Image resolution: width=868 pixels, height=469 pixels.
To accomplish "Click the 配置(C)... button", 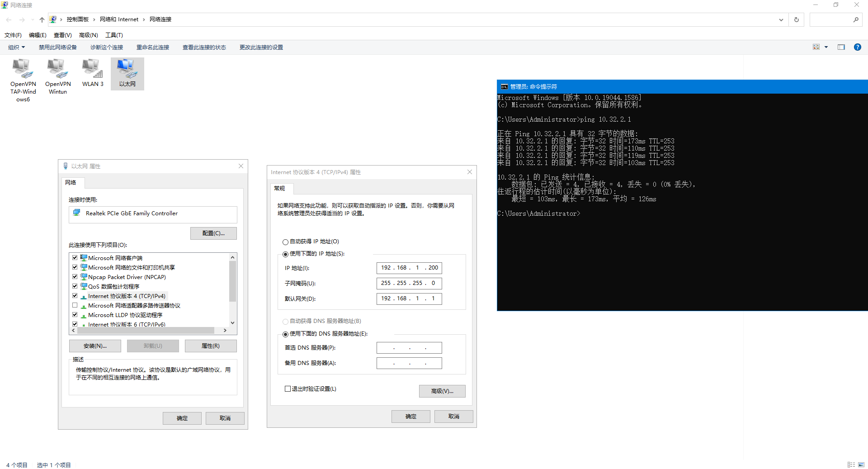I will [213, 233].
